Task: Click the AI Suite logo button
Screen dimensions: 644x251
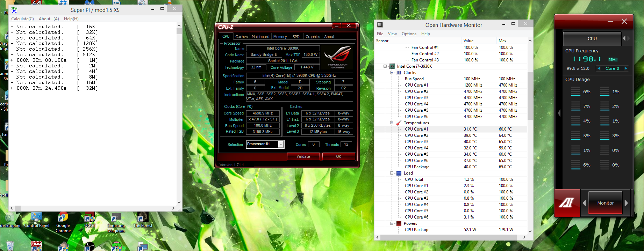Action: (567, 203)
